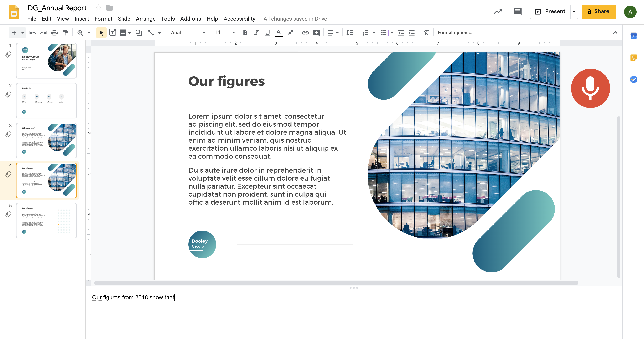Click the clear formatting icon
Image resolution: width=644 pixels, height=339 pixels.
(x=426, y=33)
